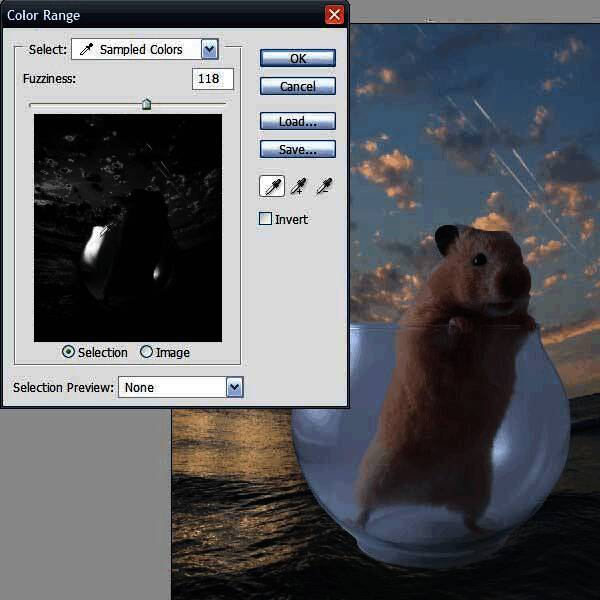Screen dimensions: 600x600
Task: Click the Color Range title bar
Action: point(150,15)
